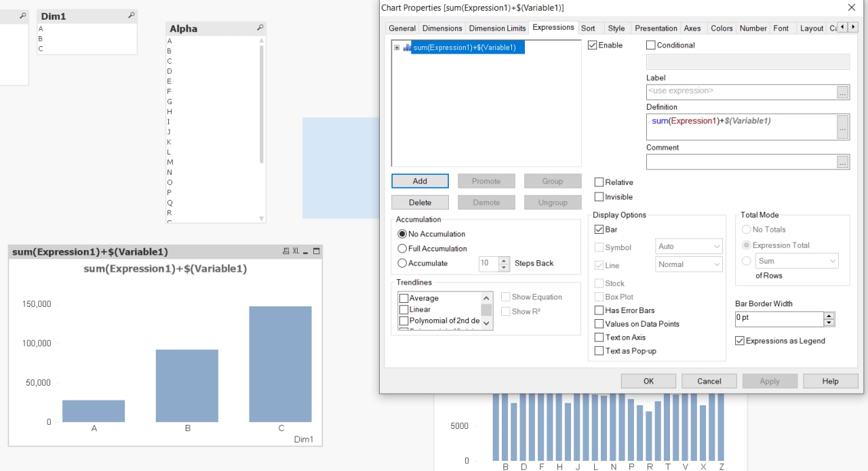Image resolution: width=868 pixels, height=471 pixels.
Task: Open the Axes tab
Action: coord(692,28)
